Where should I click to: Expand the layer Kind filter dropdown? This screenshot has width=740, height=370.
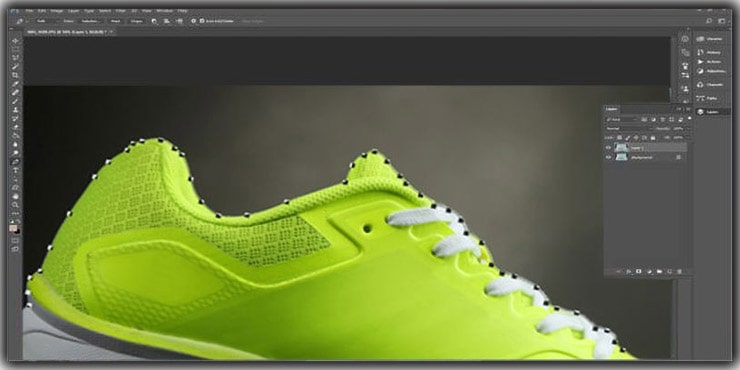pos(622,119)
